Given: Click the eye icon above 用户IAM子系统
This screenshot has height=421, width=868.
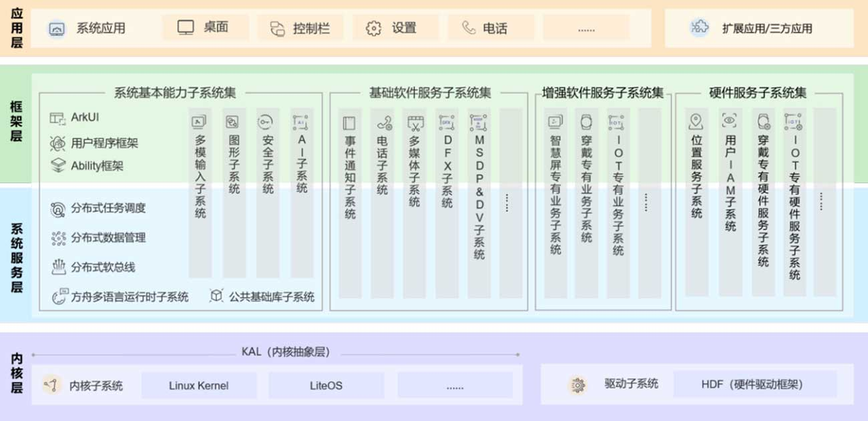Looking at the screenshot, I should (x=729, y=121).
